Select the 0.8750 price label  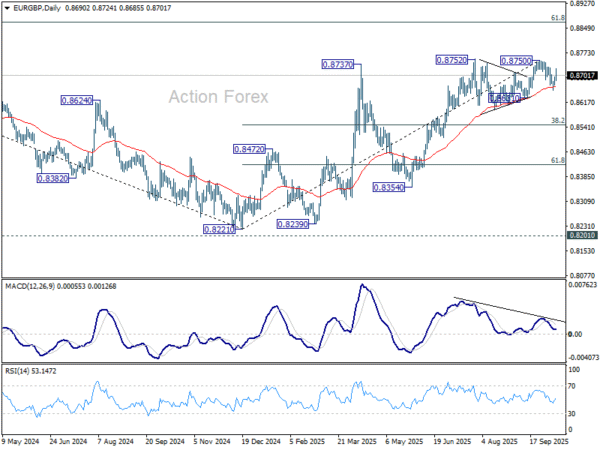516,61
